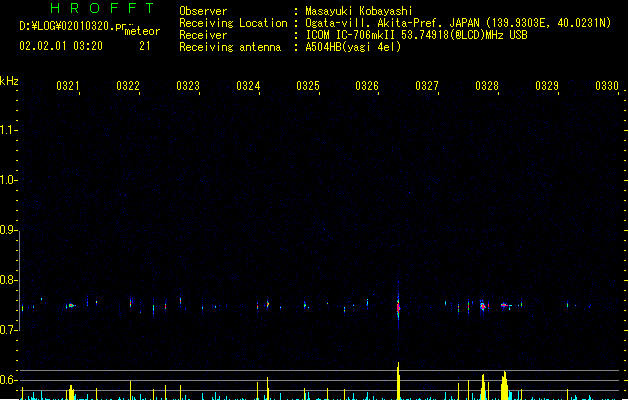The width and height of the screenshot is (629, 400).
Task: Click the meteor echo blob just after 0321
Action: click(71, 306)
